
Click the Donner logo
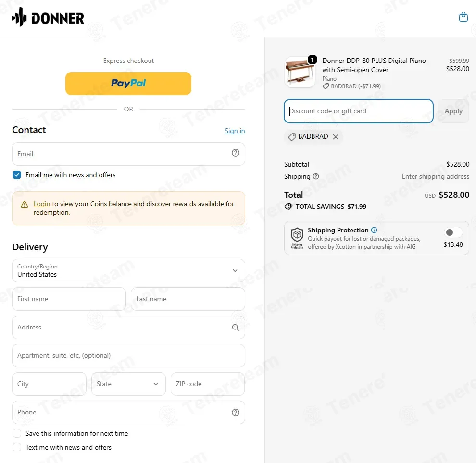(48, 17)
